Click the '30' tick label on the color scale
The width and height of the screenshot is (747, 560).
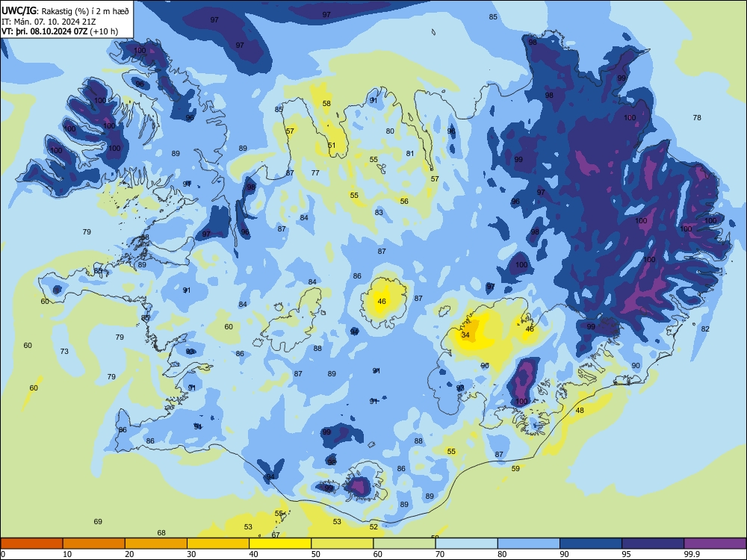pyautogui.click(x=191, y=554)
